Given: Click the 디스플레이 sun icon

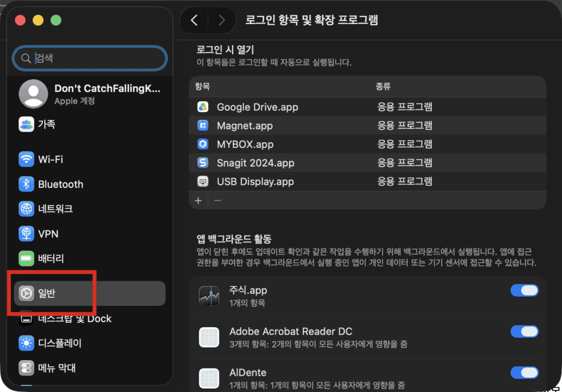Looking at the screenshot, I should [x=26, y=343].
